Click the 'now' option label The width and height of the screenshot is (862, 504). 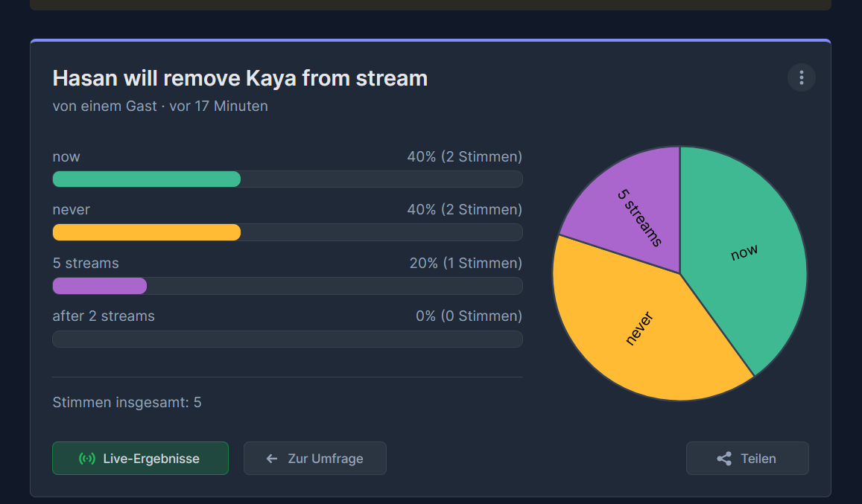[66, 157]
